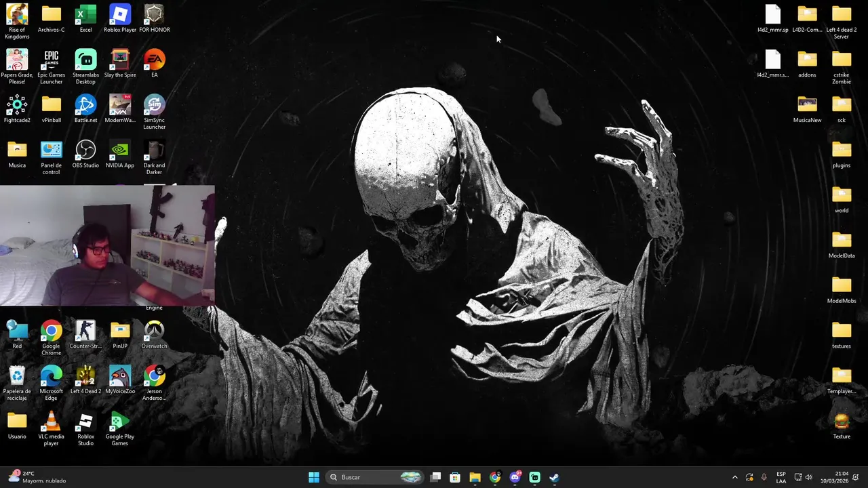Open the Texture burger icon
The image size is (868, 488).
842,425
